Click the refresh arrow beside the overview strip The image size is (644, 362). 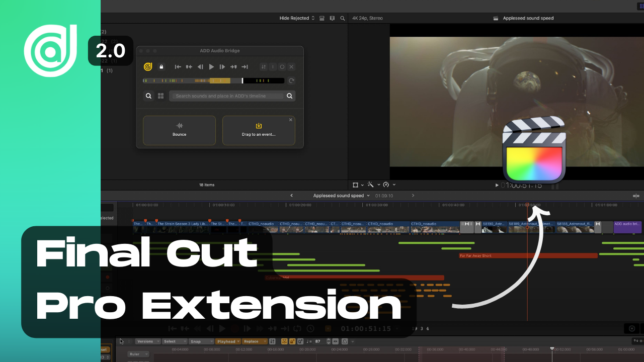click(x=291, y=80)
